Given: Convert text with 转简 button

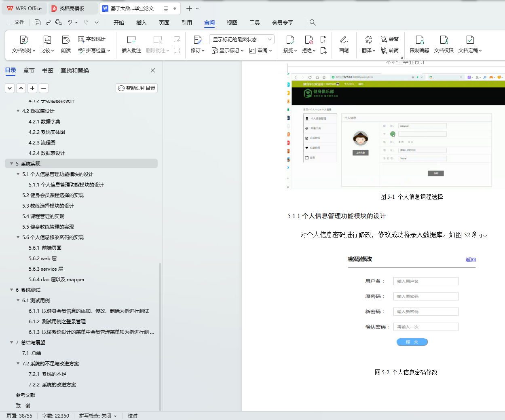Looking at the screenshot, I should click(390, 51).
